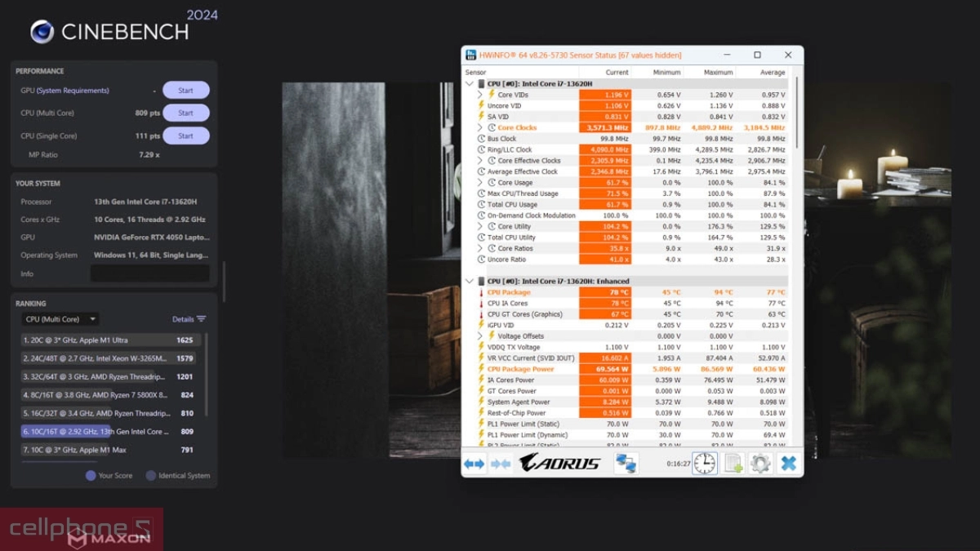
Task: Collapse the CPU [#0] Intel Core i7-13620H group
Action: pyautogui.click(x=470, y=83)
